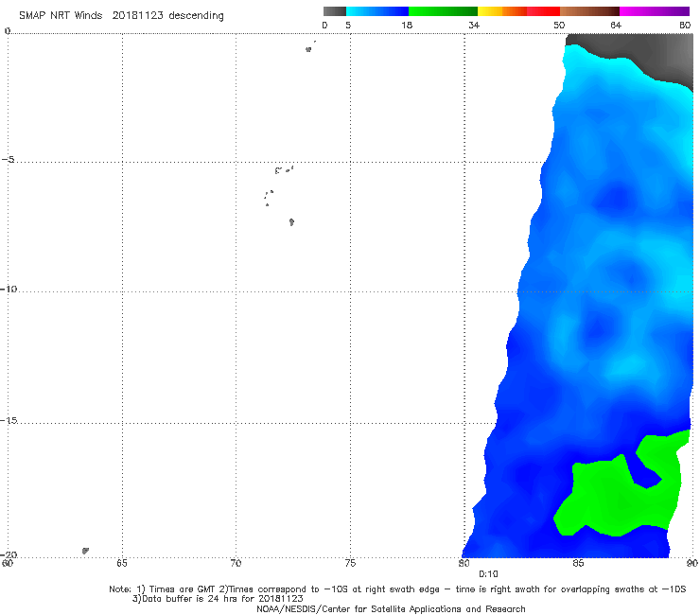Click the "SMAP NRT Winds" title text
Viewport: 700px width, 615px height.
click(x=61, y=16)
